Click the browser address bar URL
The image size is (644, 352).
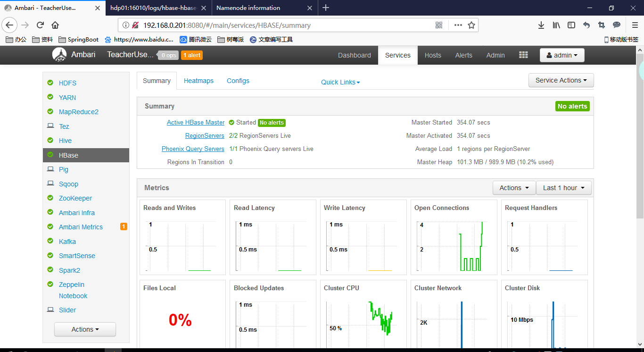pyautogui.click(x=227, y=25)
